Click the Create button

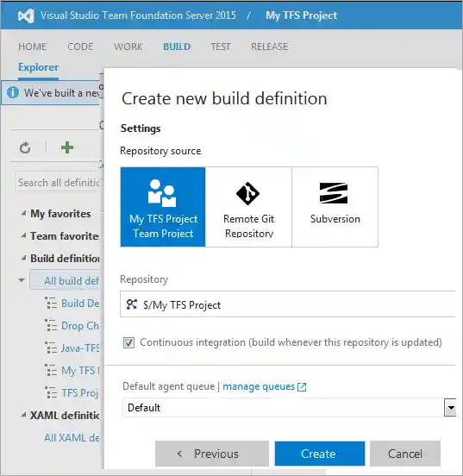pyautogui.click(x=320, y=454)
